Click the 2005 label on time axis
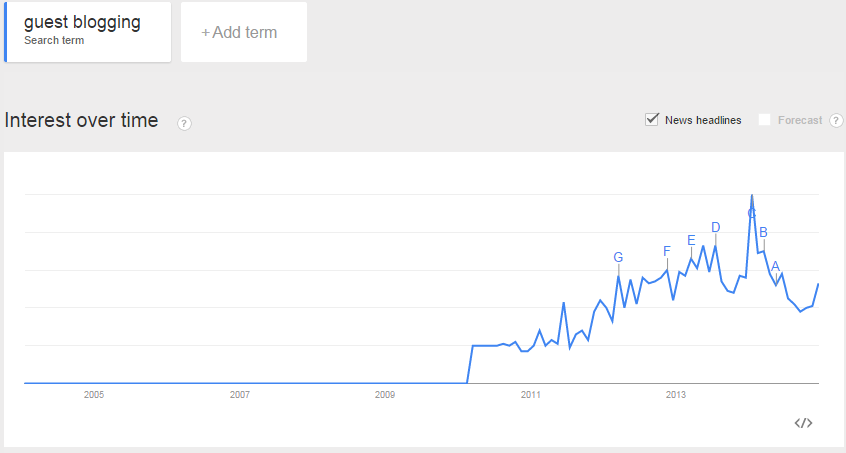The image size is (846, 453). click(94, 395)
